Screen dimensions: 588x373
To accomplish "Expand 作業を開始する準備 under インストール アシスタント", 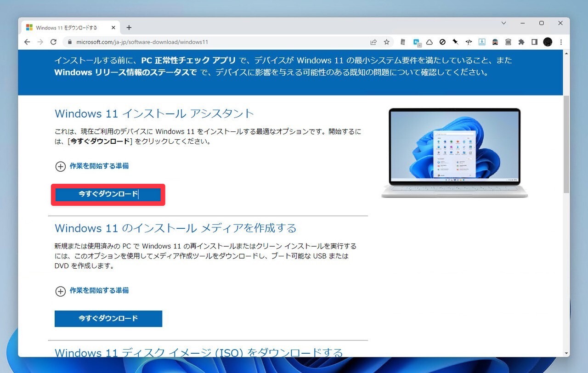I will pyautogui.click(x=92, y=166).
